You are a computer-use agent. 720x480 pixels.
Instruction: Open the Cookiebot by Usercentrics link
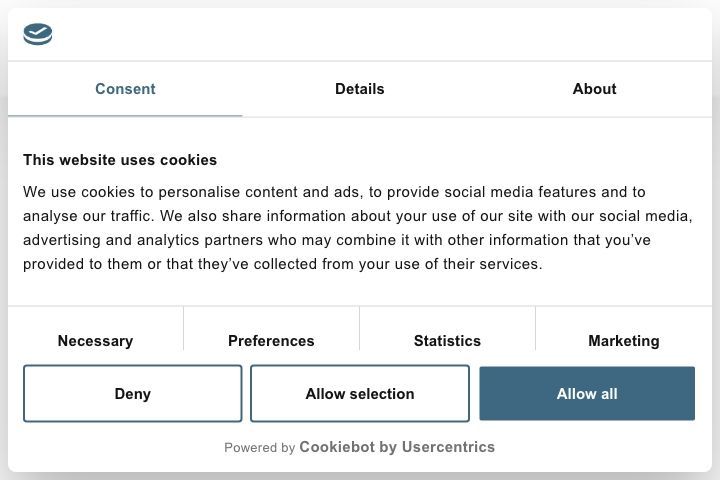coord(397,447)
